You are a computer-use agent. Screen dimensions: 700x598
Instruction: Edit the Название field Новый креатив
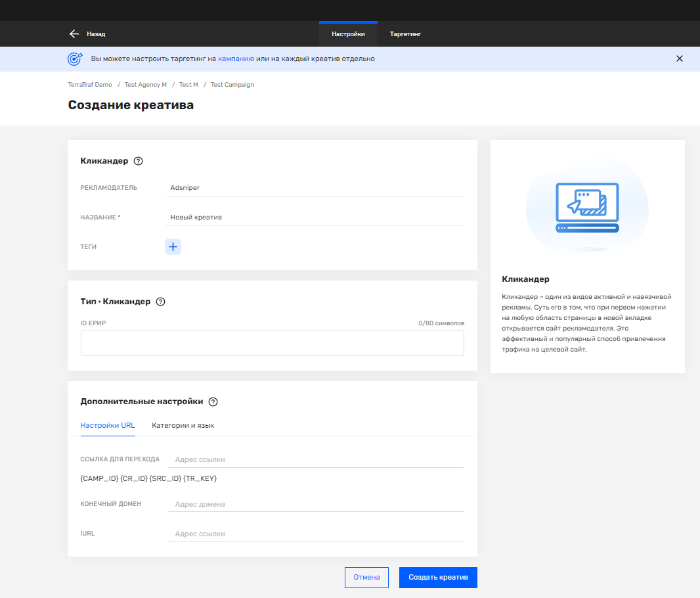[x=315, y=217]
